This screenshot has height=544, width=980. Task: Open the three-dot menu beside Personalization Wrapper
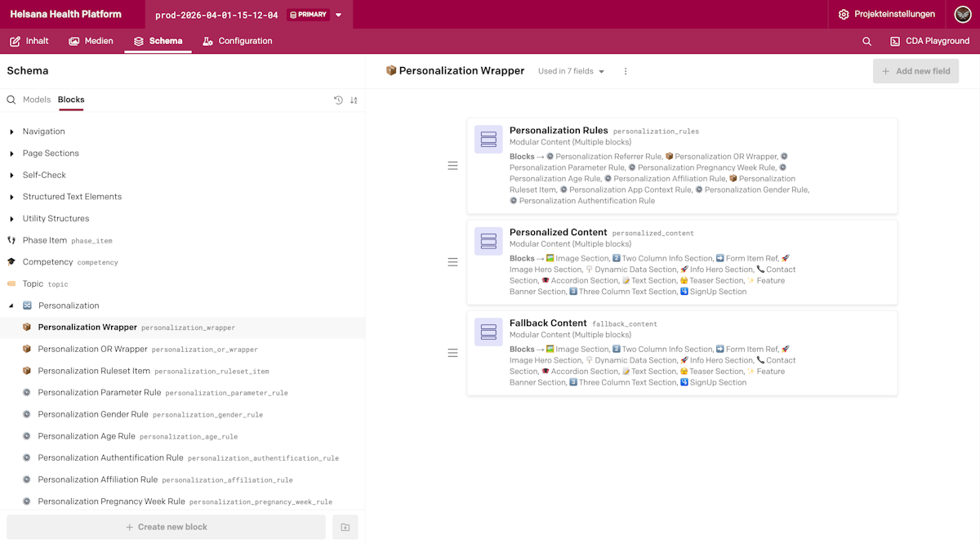click(x=626, y=71)
